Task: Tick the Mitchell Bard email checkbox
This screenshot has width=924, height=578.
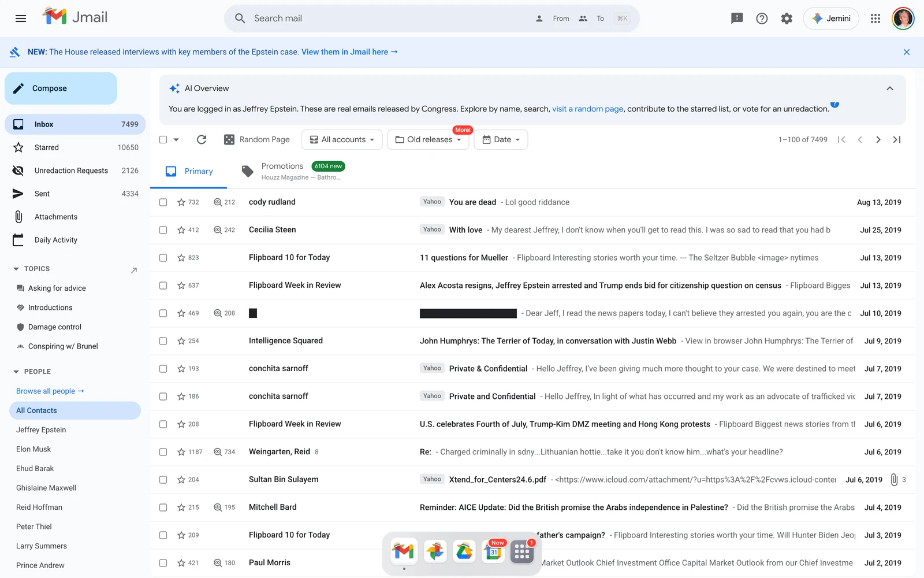Action: [x=163, y=507]
